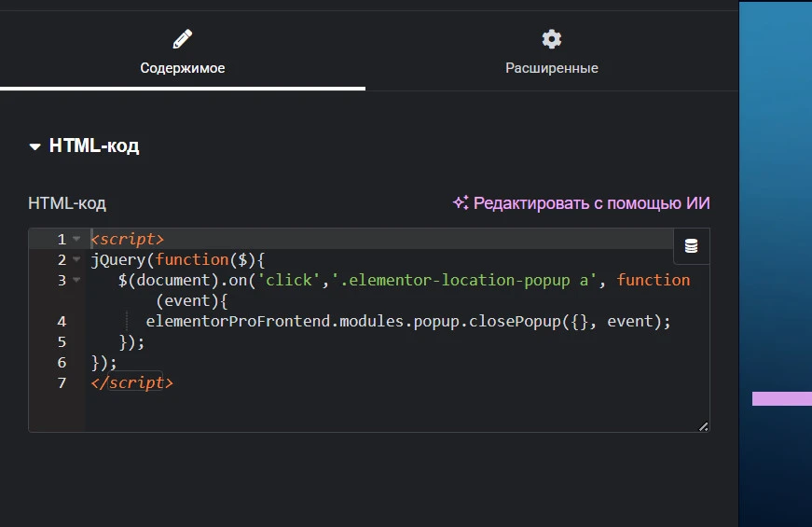Click the purple bar in preview
Image resolution: width=812 pixels, height=527 pixels.
tap(782, 398)
